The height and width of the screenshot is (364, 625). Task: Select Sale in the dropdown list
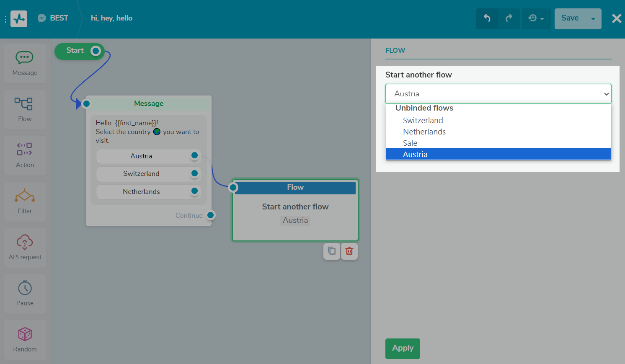click(410, 143)
